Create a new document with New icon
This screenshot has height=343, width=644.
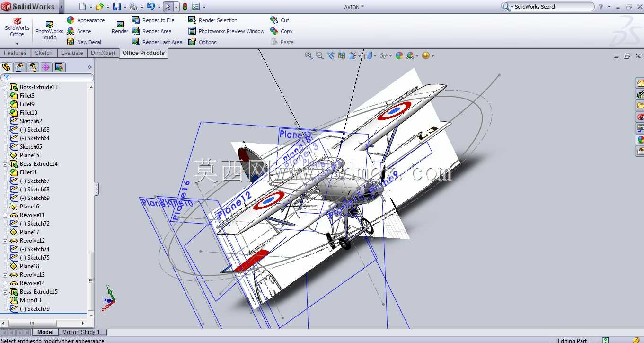[x=83, y=7]
